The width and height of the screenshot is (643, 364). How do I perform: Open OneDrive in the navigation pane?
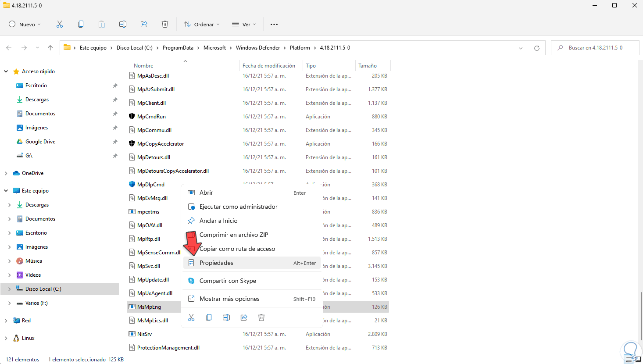click(33, 173)
